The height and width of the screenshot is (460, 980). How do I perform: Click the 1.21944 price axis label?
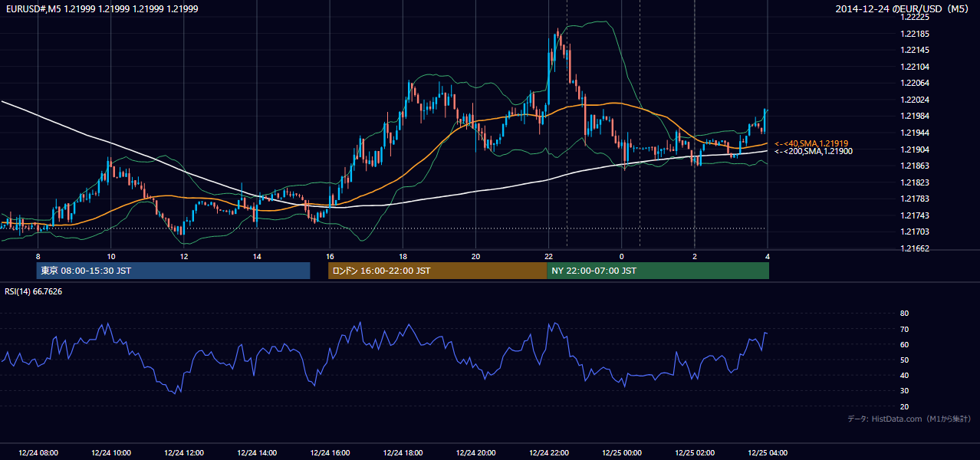(x=913, y=133)
